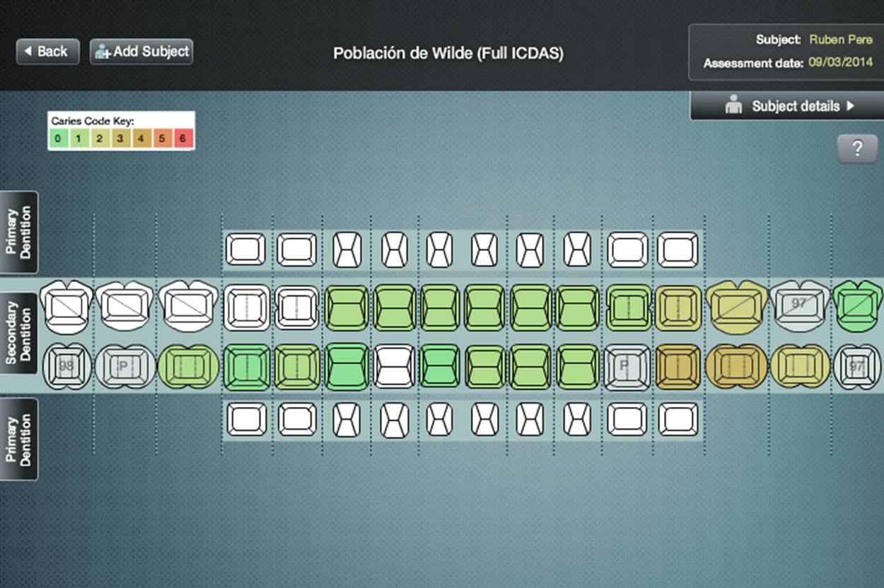
Task: Click caries code 0 green swatch
Action: pos(58,139)
